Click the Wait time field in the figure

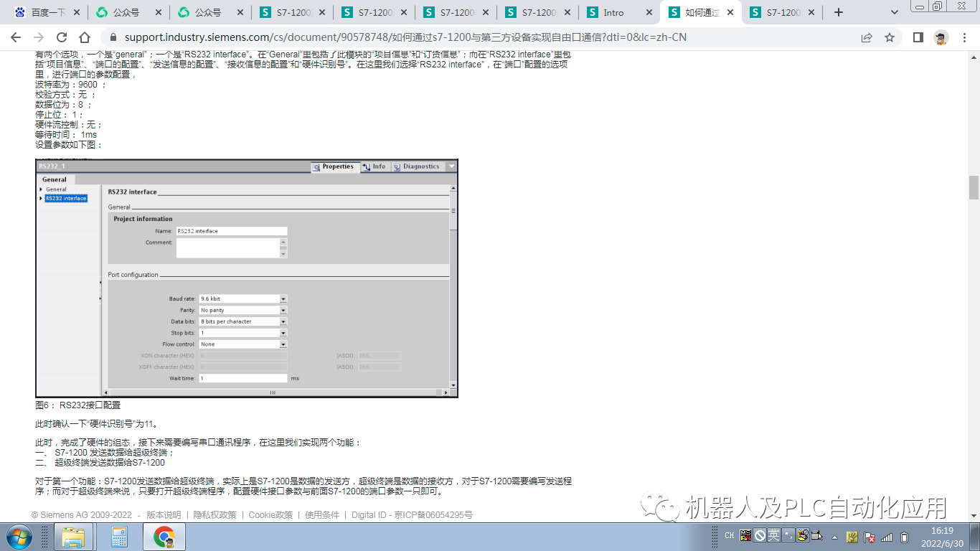(x=243, y=378)
